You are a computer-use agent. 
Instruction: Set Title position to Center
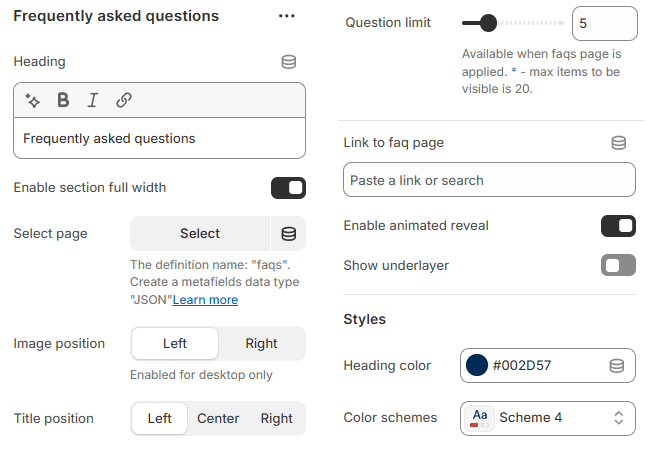(x=218, y=418)
